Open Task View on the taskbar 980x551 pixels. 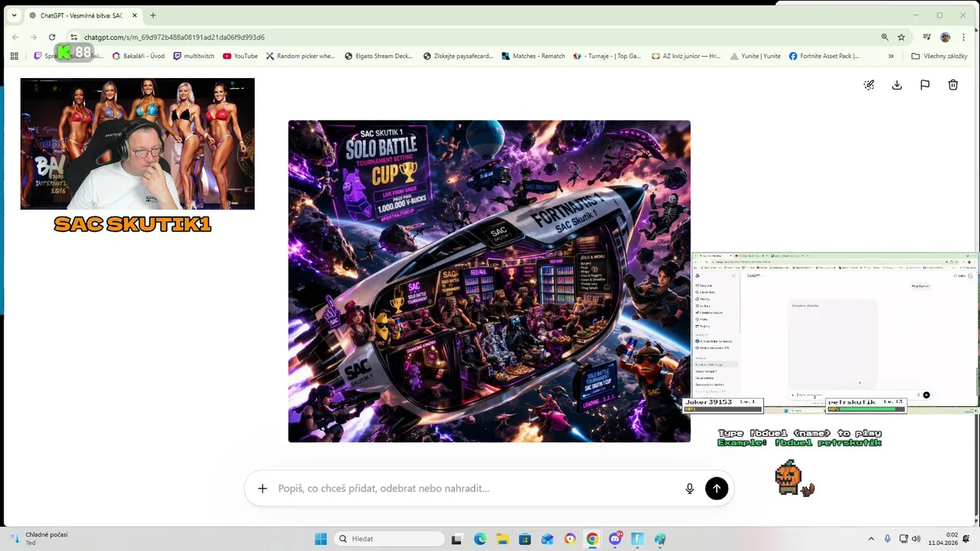pyautogui.click(x=456, y=539)
